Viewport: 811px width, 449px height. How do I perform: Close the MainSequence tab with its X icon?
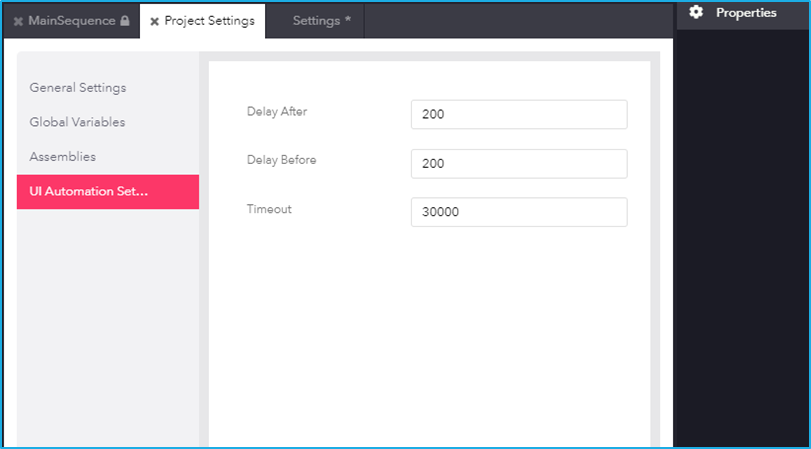19,22
